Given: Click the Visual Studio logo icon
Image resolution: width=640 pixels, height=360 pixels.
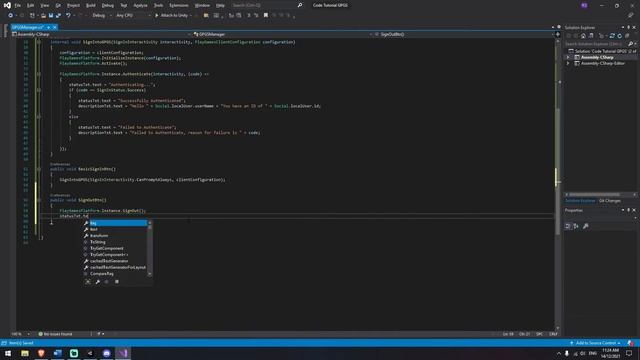Looking at the screenshot, I should click(7, 5).
